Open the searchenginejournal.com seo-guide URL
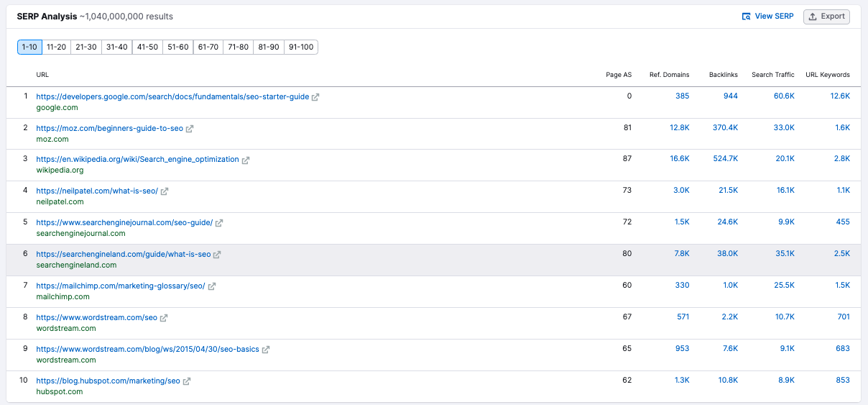Image resolution: width=868 pixels, height=405 pixels. coord(124,223)
